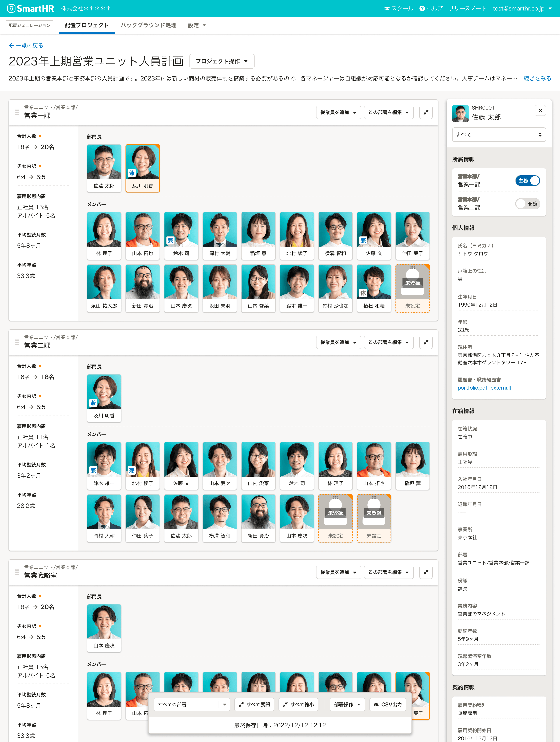Click the すべて縮小 collapse-arrows icon
Screen dimensions: 560x742
tap(285, 704)
